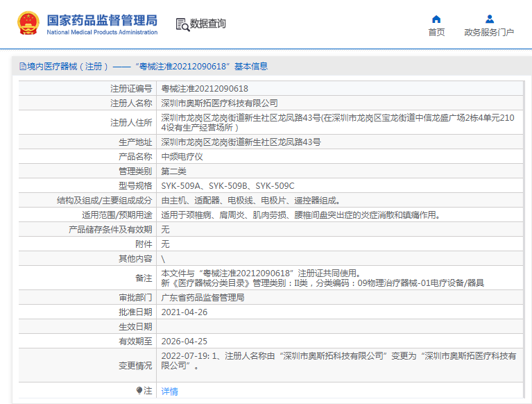532x404 pixels.
Task: Open the 详情 details link
Action: point(169,392)
